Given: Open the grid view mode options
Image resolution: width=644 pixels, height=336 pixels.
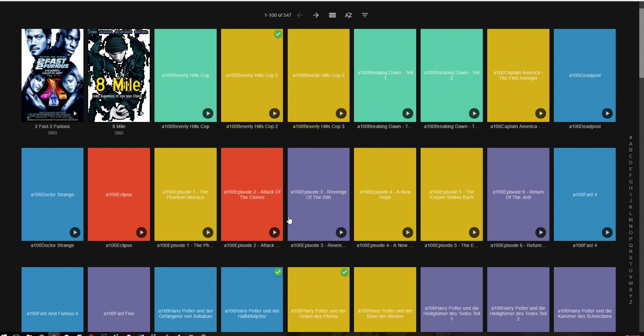Looking at the screenshot, I should pos(332,15).
